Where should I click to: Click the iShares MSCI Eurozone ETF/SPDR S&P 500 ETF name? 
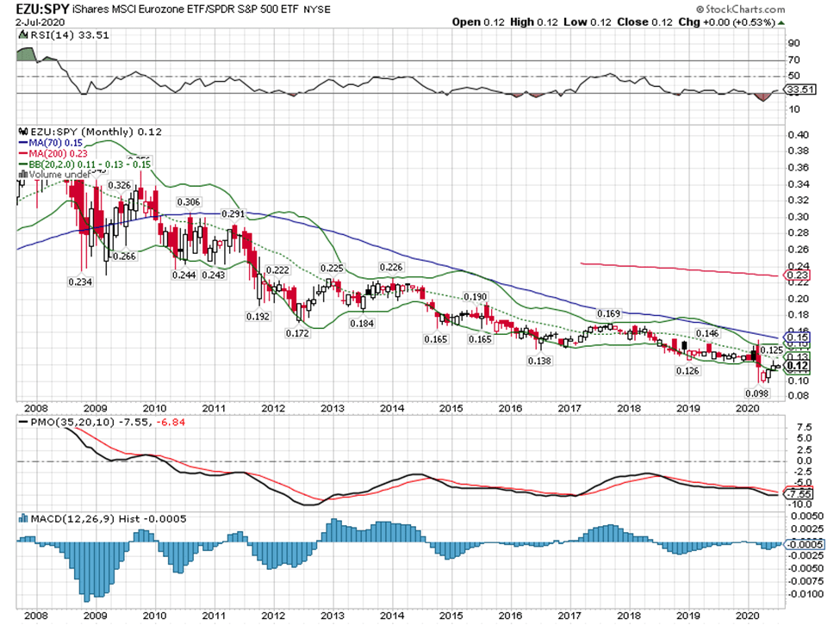pos(185,9)
